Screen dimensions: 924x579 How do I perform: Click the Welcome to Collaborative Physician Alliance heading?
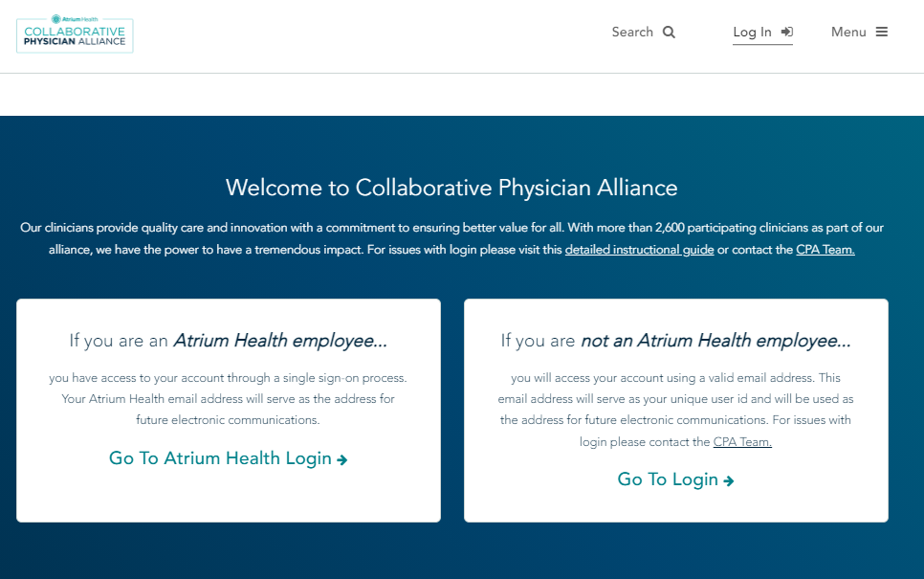pyautogui.click(x=451, y=188)
